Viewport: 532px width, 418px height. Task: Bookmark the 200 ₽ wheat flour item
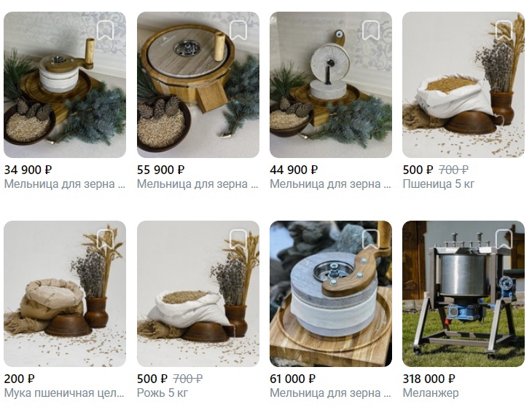(x=105, y=240)
